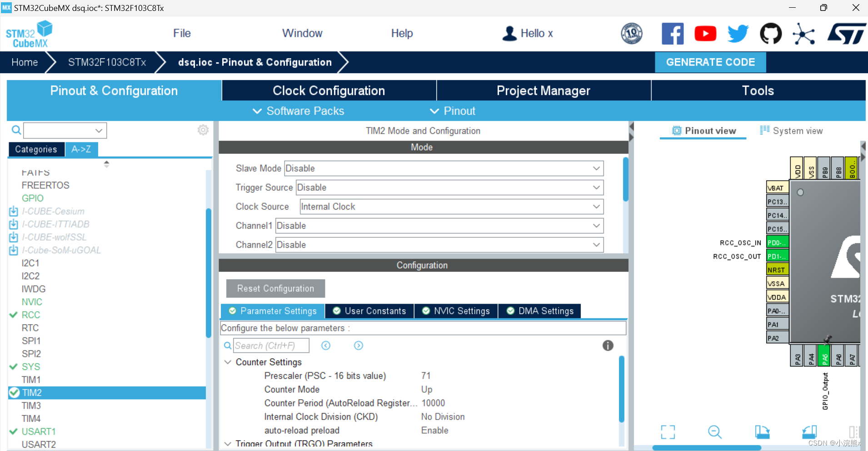
Task: Click the Prescaler value 71
Action: coord(426,376)
